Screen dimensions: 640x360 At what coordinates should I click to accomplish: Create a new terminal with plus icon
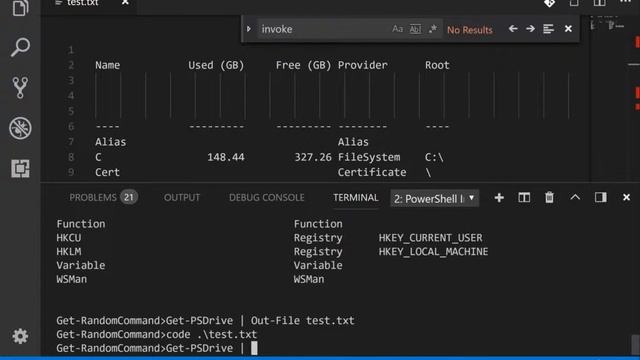pyautogui.click(x=499, y=198)
